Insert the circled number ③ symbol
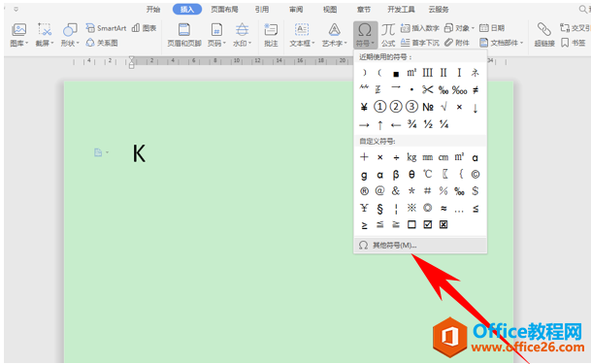 (411, 107)
